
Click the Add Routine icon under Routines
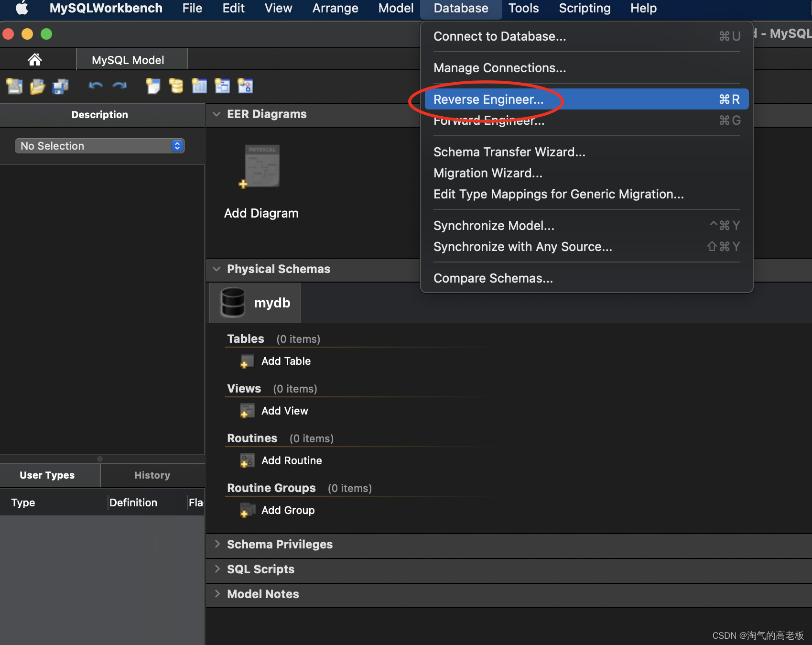tap(247, 461)
